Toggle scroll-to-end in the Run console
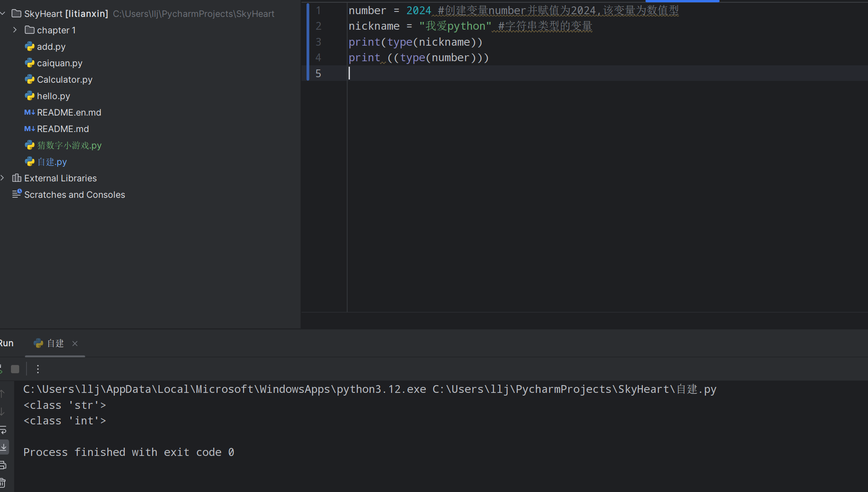Image resolution: width=868 pixels, height=492 pixels. pos(4,447)
